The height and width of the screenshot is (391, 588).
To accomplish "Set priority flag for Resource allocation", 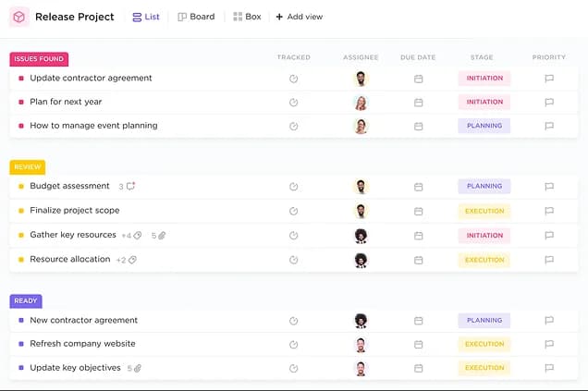I will click(549, 260).
